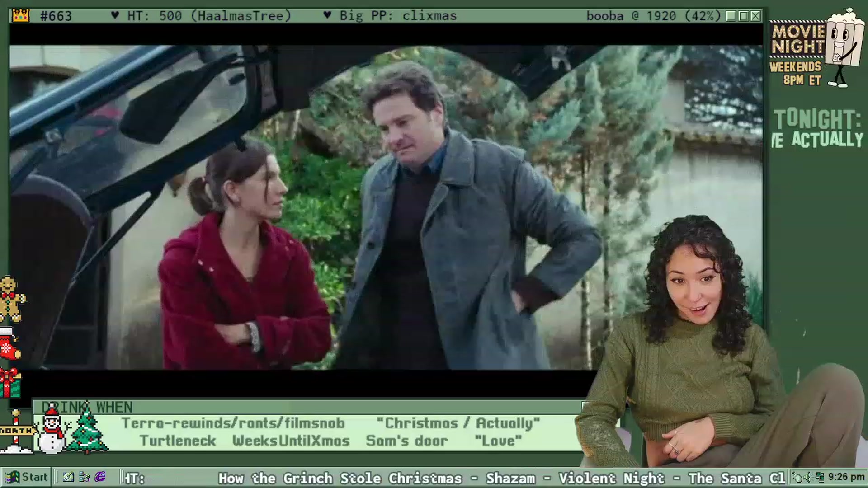Click Violent Night in the taskbar ticker

tap(612, 478)
